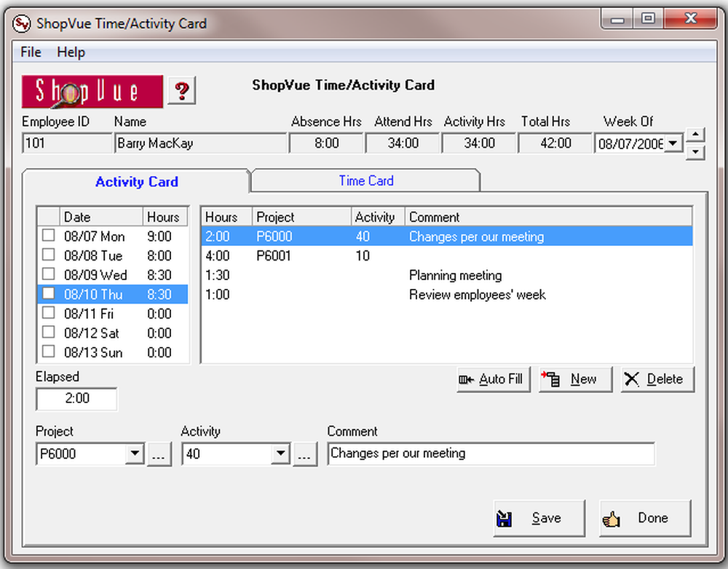The width and height of the screenshot is (728, 569).
Task: Click the Total Hrs value 42:00
Action: tap(555, 143)
